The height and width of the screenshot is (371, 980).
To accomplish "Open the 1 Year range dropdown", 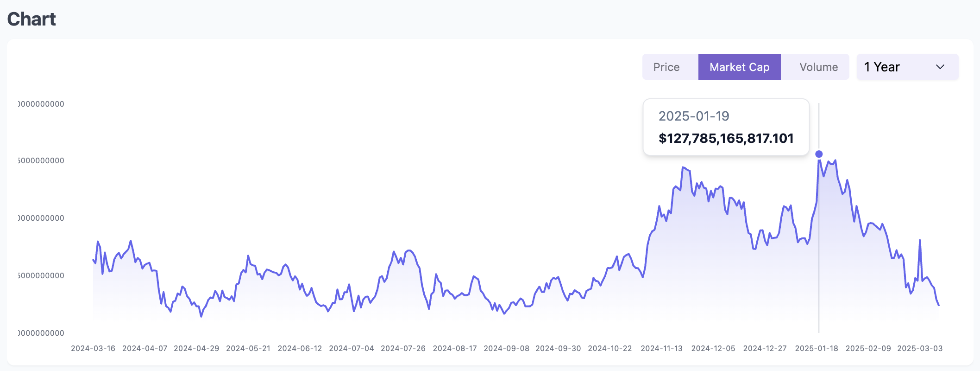I will click(907, 67).
